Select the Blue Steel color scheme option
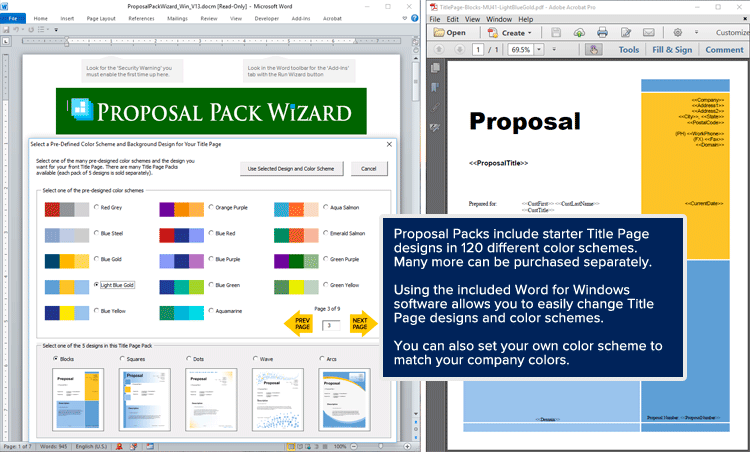The height and width of the screenshot is (452, 750). [x=97, y=233]
